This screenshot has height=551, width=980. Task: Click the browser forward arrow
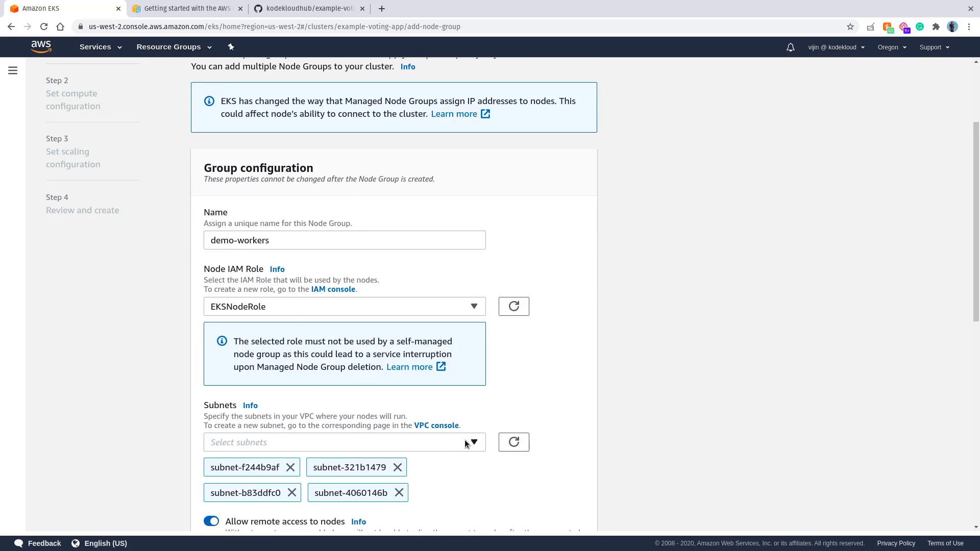pyautogui.click(x=28, y=27)
